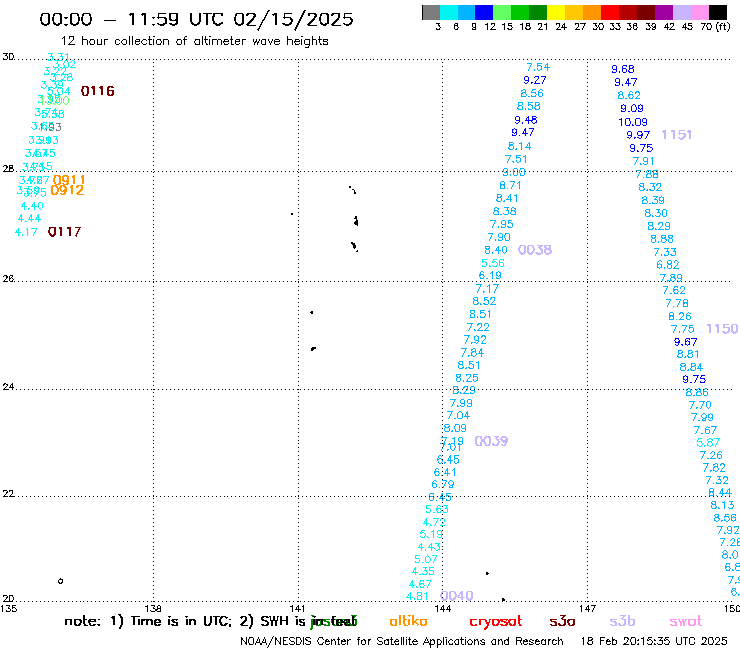Pick the pink swatch in the color scale
The height and width of the screenshot is (650, 740).
(699, 12)
